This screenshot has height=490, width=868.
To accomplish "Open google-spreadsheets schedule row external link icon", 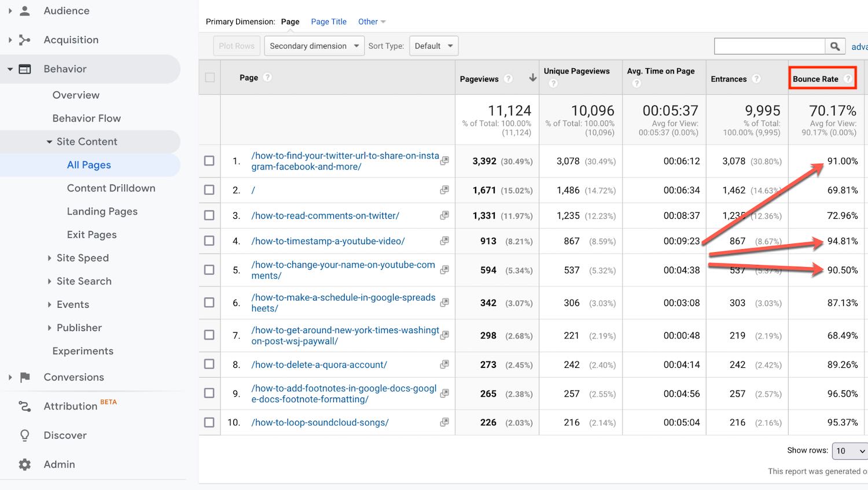I will [x=444, y=303].
